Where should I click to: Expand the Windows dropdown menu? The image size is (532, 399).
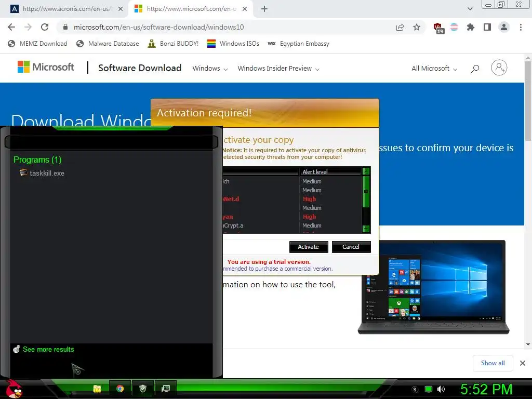pyautogui.click(x=210, y=69)
